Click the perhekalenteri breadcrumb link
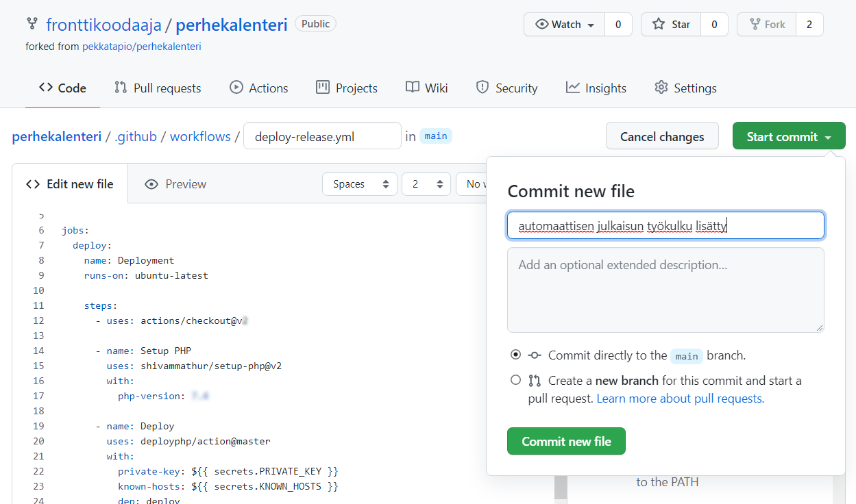 (56, 136)
